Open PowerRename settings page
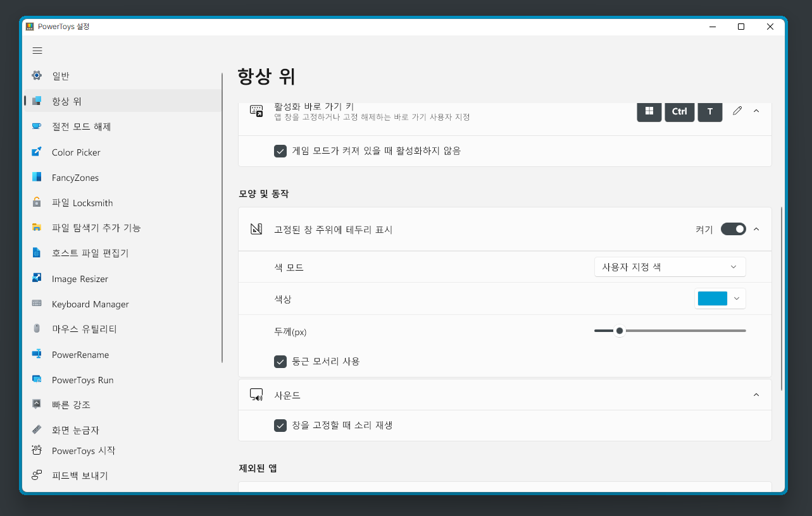 click(x=122, y=354)
